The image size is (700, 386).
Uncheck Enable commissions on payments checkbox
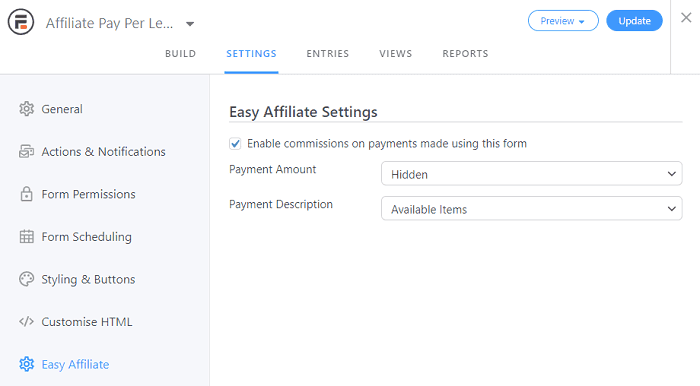tap(235, 144)
